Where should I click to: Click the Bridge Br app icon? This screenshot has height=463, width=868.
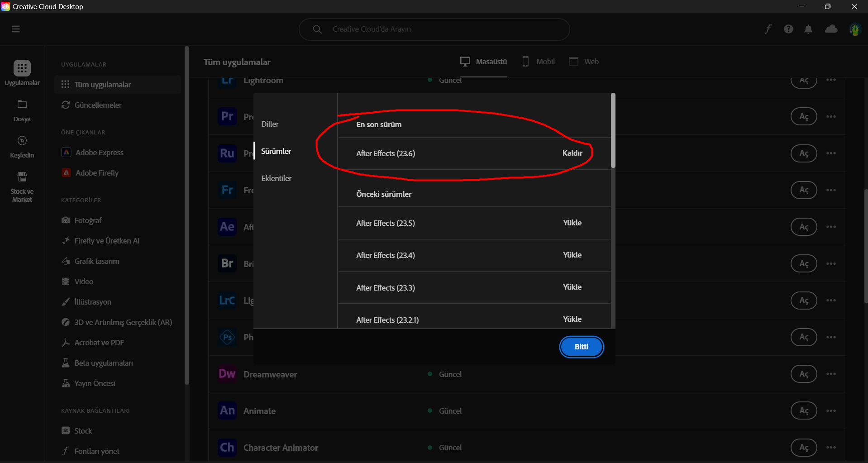[227, 263]
